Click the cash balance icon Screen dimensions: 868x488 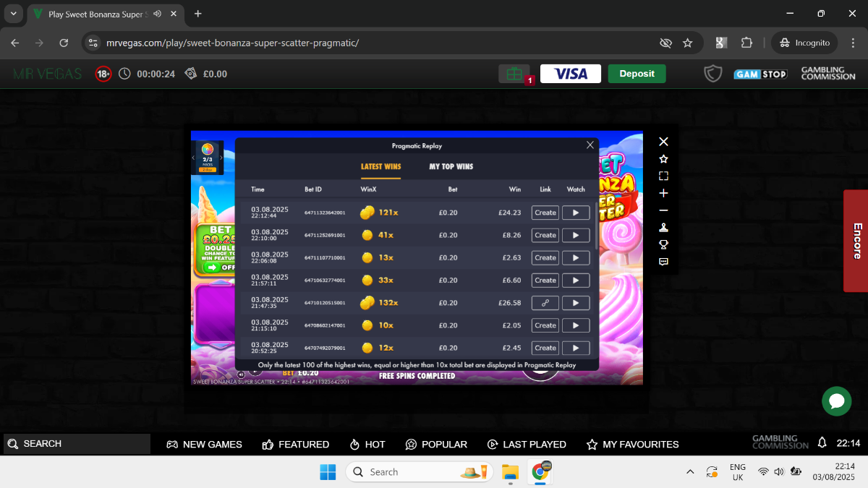(x=191, y=74)
